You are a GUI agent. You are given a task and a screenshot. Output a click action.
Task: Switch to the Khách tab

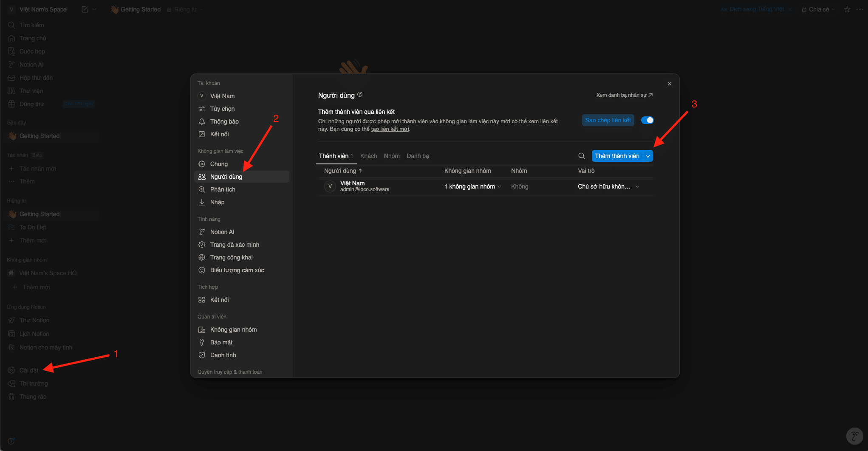(368, 156)
